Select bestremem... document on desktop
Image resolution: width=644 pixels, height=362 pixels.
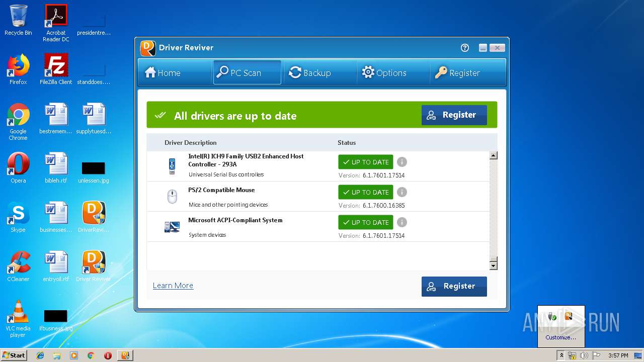56,119
